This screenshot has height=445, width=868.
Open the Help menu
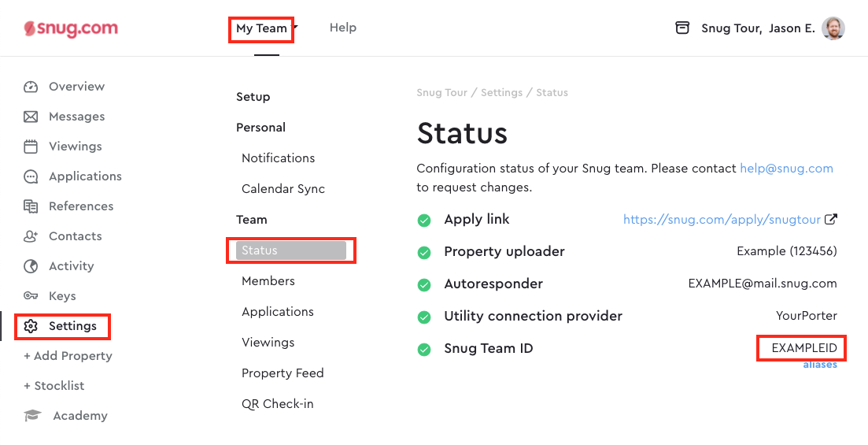coord(342,28)
